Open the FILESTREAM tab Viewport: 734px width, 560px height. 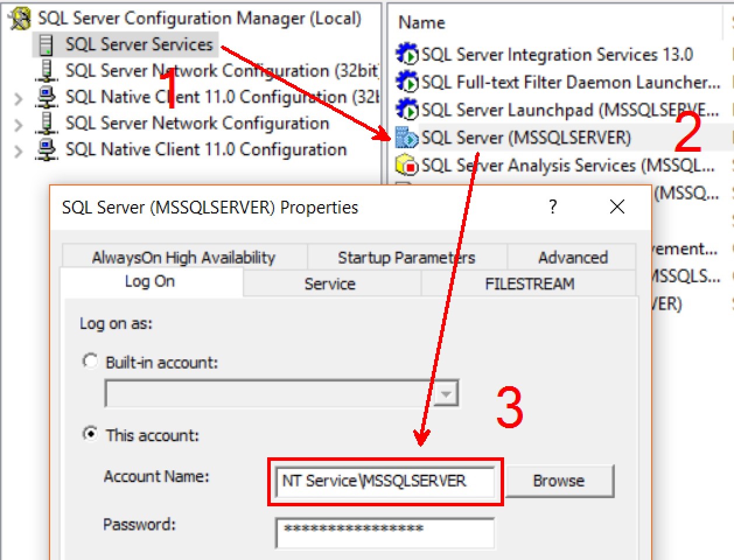(x=529, y=283)
